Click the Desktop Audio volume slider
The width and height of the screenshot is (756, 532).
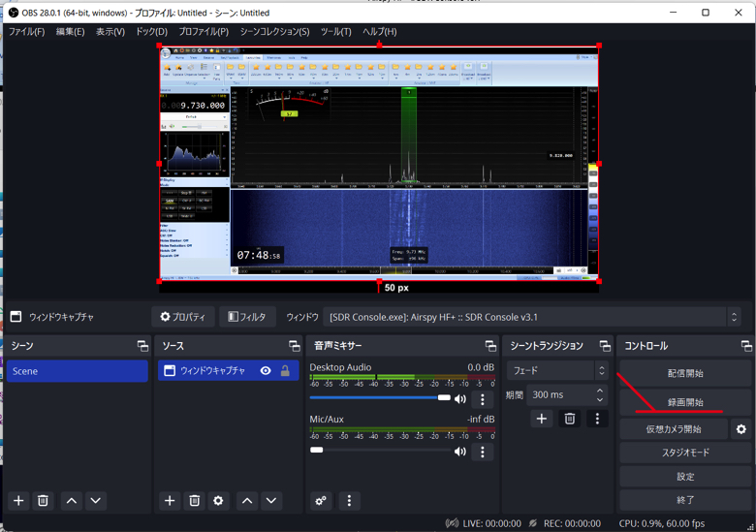point(380,397)
